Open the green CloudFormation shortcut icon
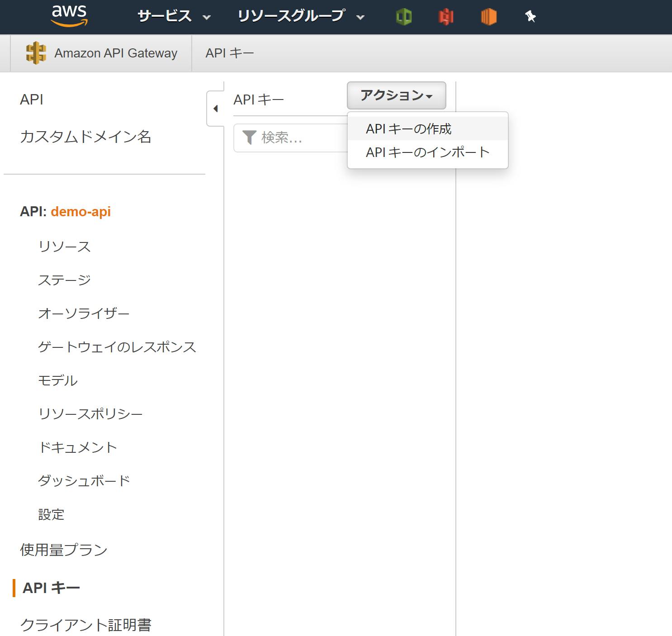 (404, 17)
